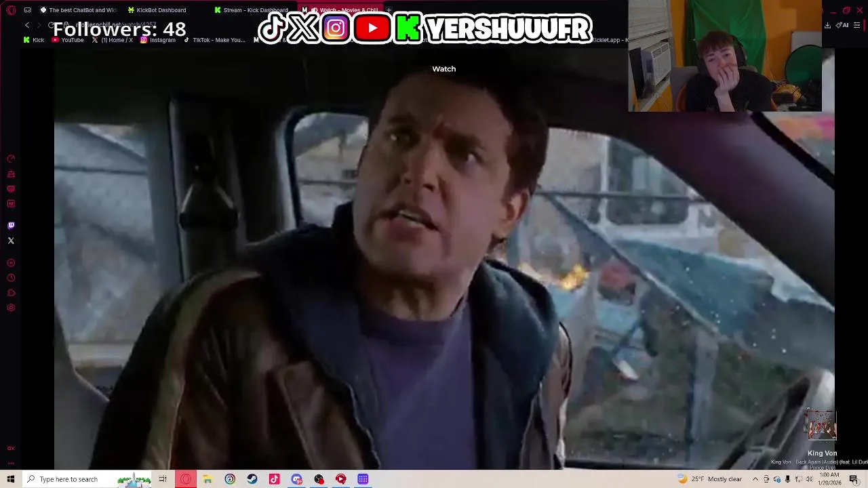868x488 pixels.
Task: Open the AI button in browser toolbar
Action: [843, 25]
